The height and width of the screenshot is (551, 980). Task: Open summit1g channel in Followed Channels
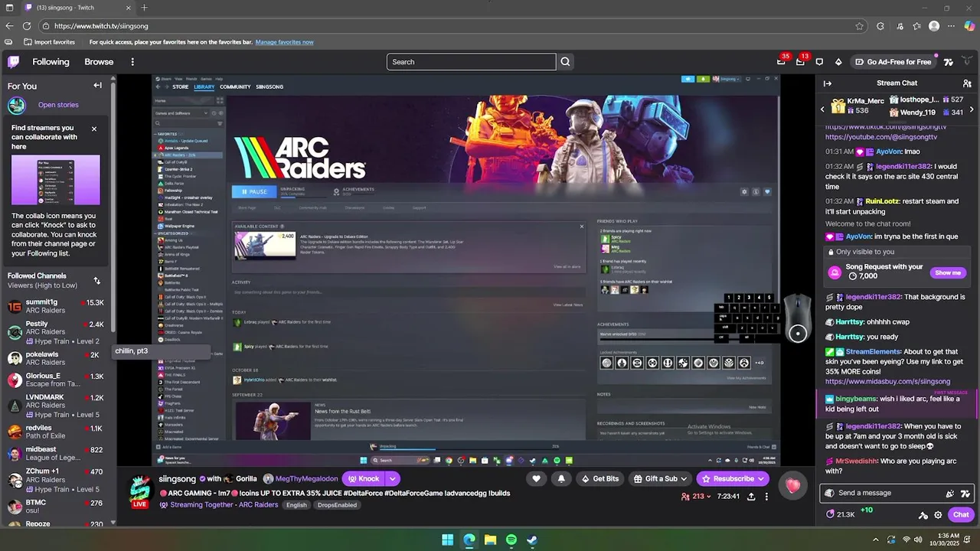[57, 307]
